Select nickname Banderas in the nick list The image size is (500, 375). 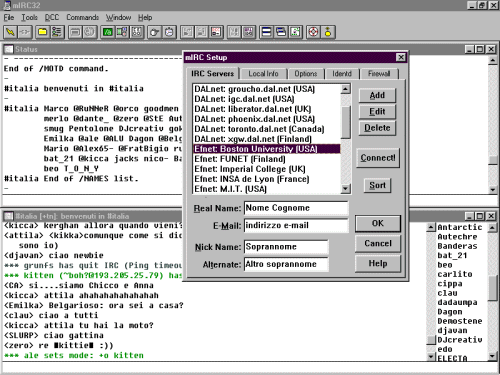(x=457, y=246)
